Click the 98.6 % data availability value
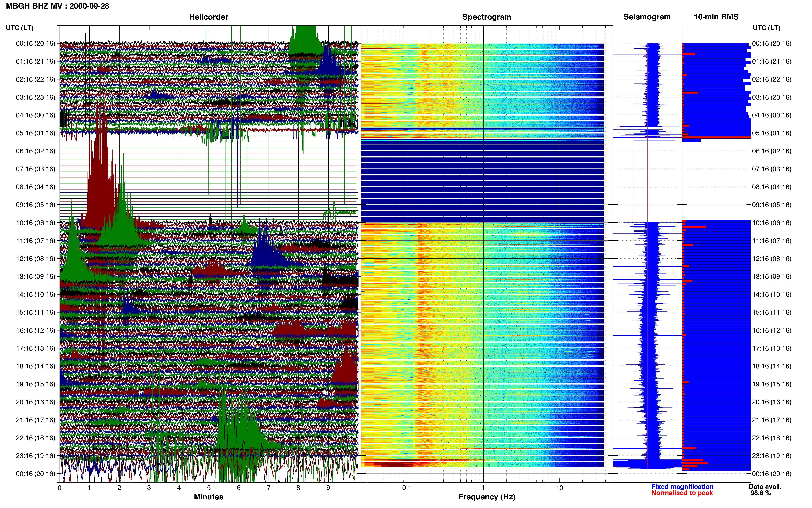812x508 pixels. [x=761, y=493]
